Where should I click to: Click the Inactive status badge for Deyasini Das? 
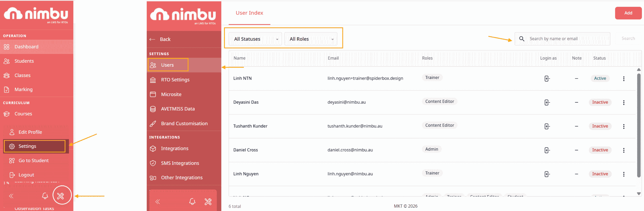600,102
